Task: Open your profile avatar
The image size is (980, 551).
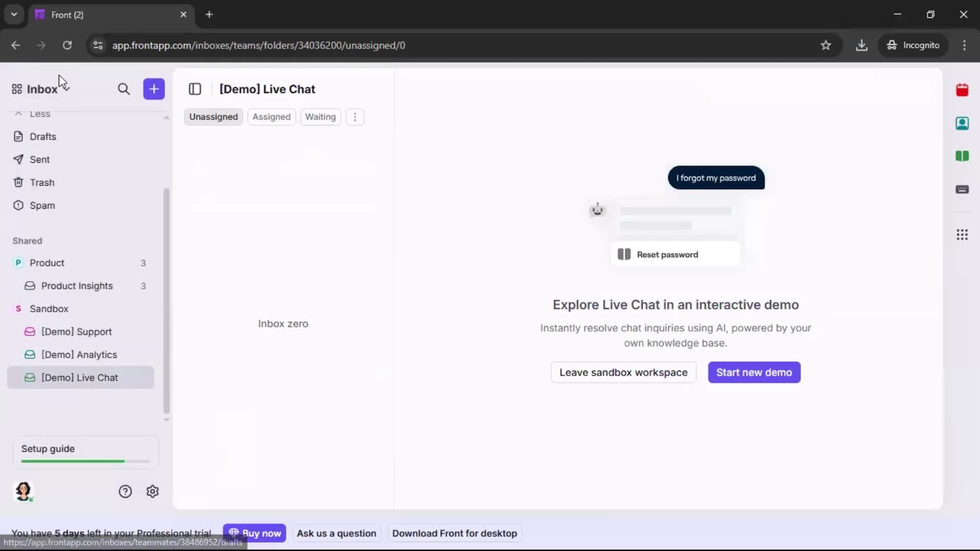Action: (x=24, y=491)
